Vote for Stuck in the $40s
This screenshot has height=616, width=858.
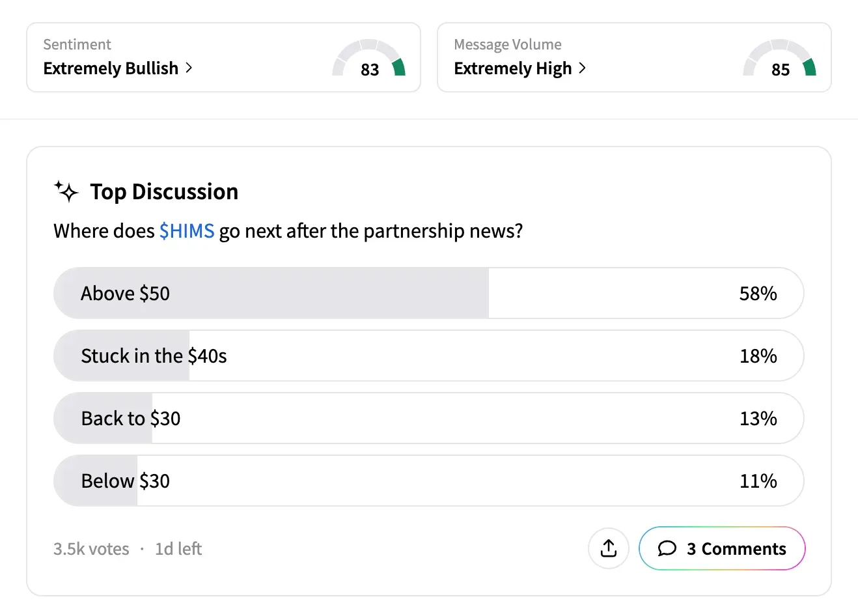(428, 356)
